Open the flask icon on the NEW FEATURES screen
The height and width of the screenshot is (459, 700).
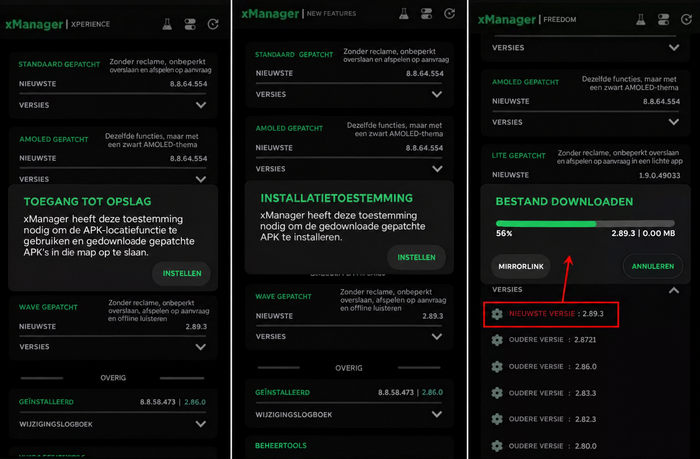[x=404, y=14]
